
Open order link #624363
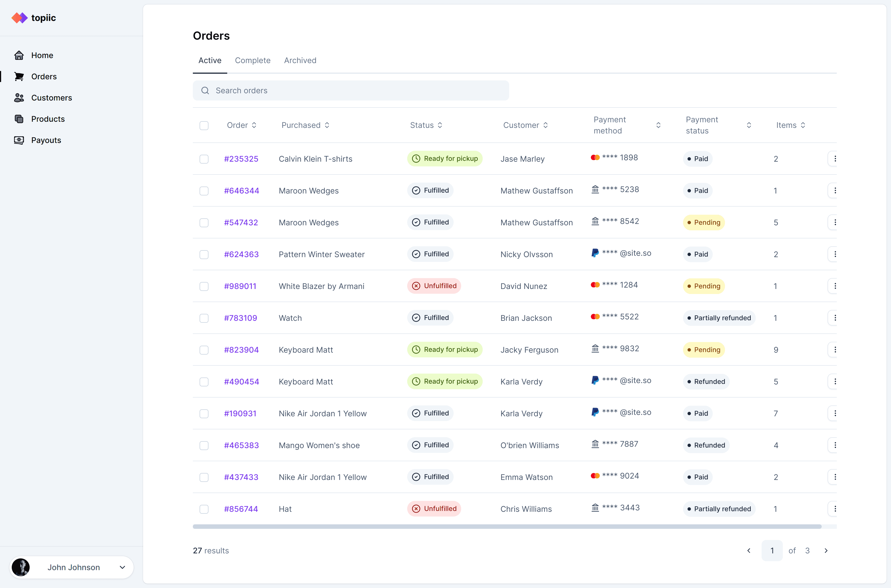[x=241, y=254]
